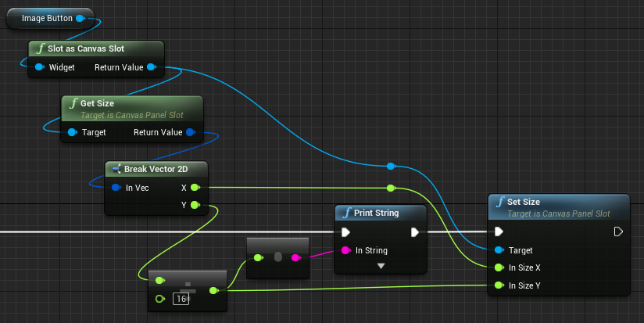The image size is (644, 323).
Task: Click the X output pin on Break Vector 2D
Action: pos(195,188)
